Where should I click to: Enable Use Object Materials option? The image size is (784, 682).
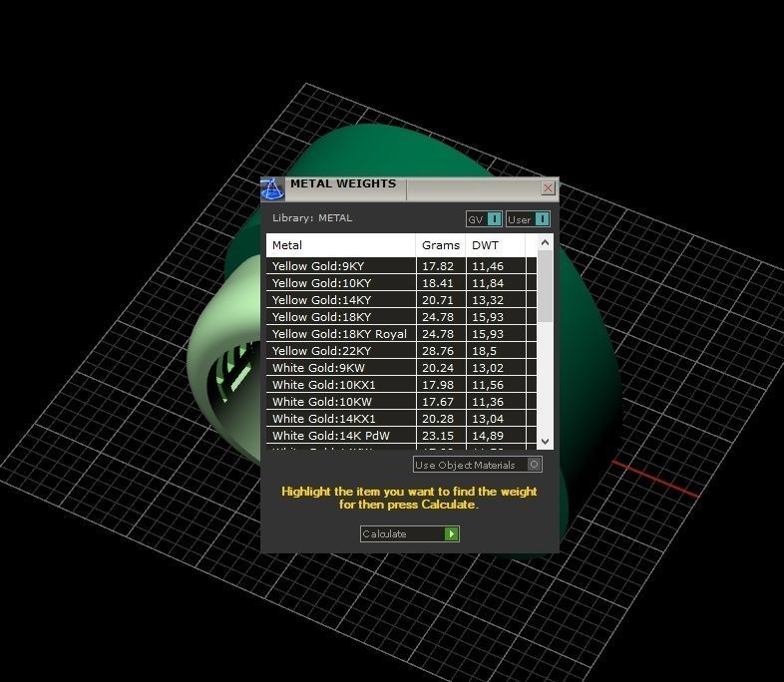coord(478,465)
